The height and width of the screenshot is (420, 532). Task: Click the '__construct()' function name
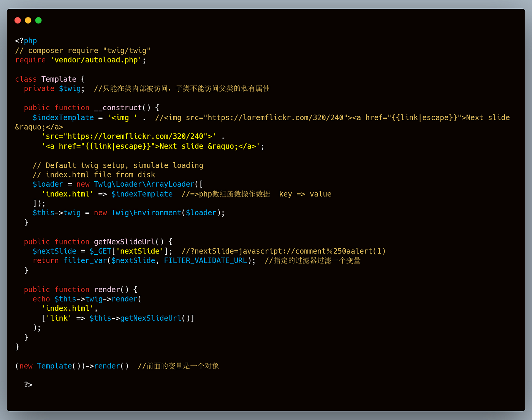click(x=122, y=108)
